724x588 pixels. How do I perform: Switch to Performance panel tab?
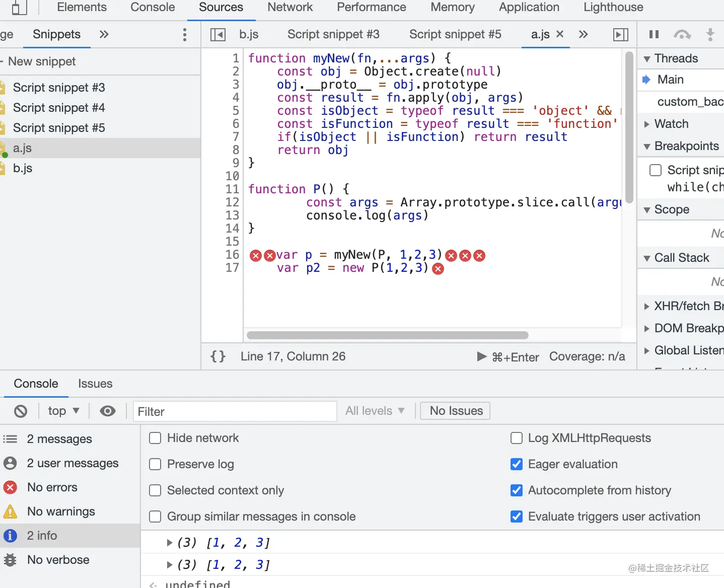pyautogui.click(x=372, y=7)
